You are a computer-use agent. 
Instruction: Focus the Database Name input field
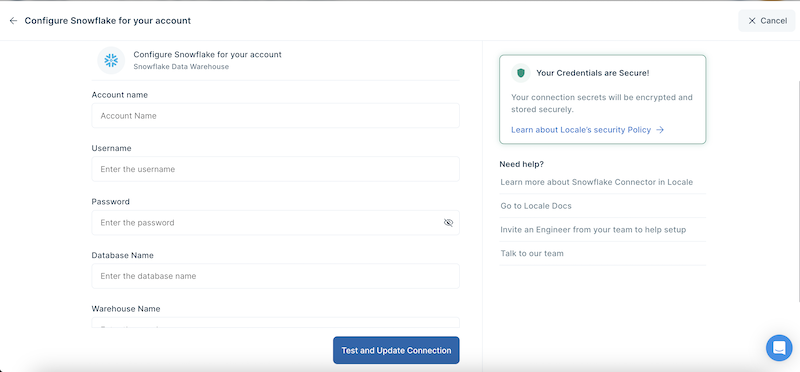(276, 276)
